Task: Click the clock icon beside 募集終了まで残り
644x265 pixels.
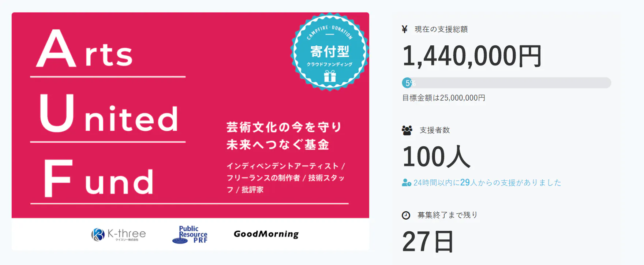Action: coord(406,215)
